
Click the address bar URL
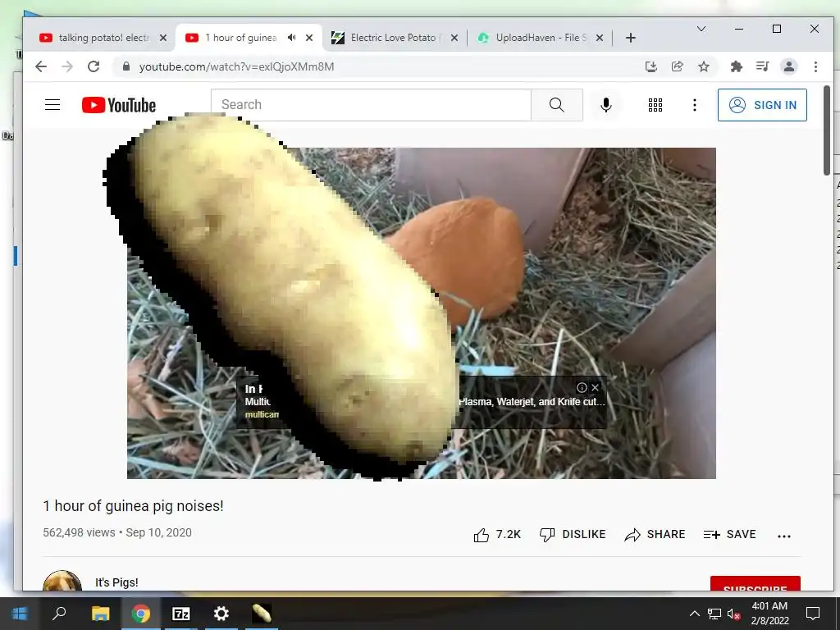[x=236, y=66]
